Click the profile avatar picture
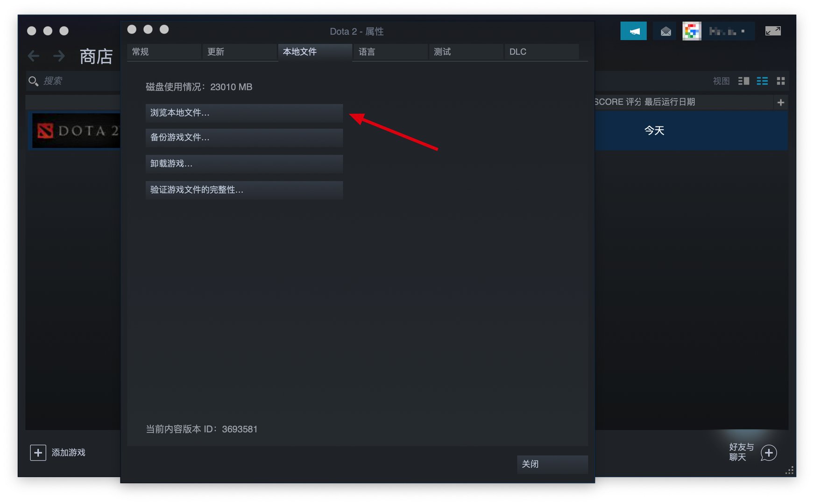Screen dimensions: 814x504 pos(692,31)
